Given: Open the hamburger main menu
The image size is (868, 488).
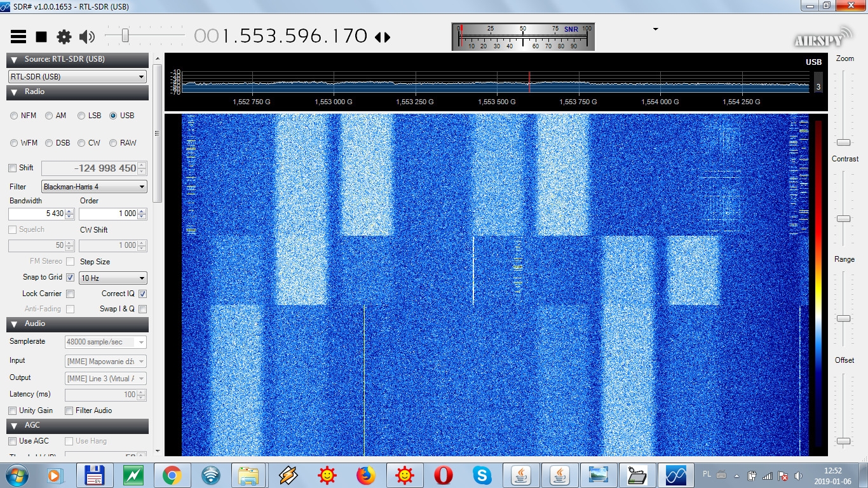Looking at the screenshot, I should [x=18, y=37].
